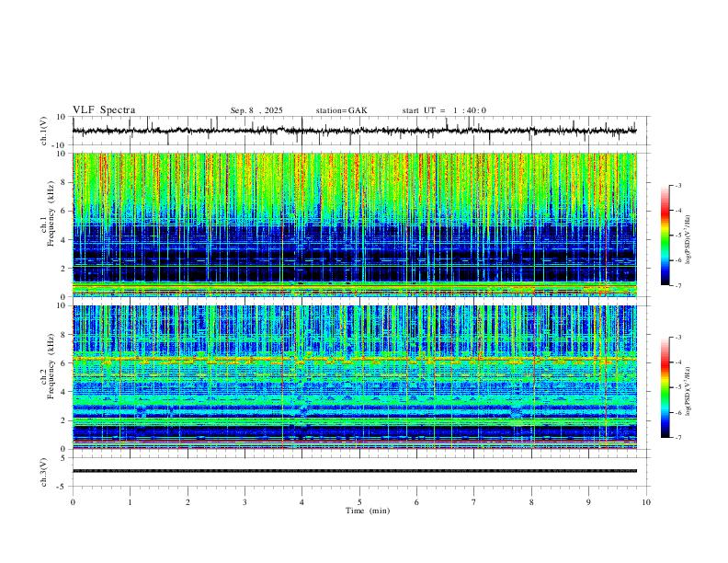Click the "1" tick on the Time axis

130,502
